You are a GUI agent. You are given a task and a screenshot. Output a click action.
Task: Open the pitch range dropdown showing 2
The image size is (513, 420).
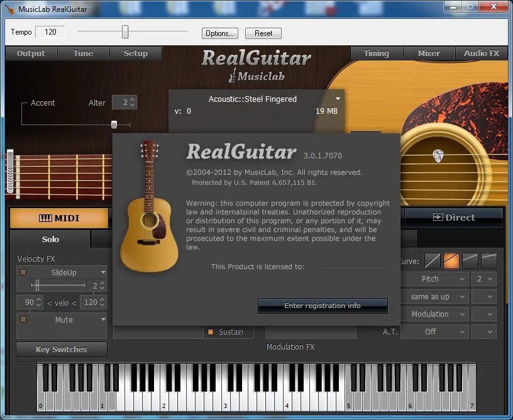(x=484, y=279)
